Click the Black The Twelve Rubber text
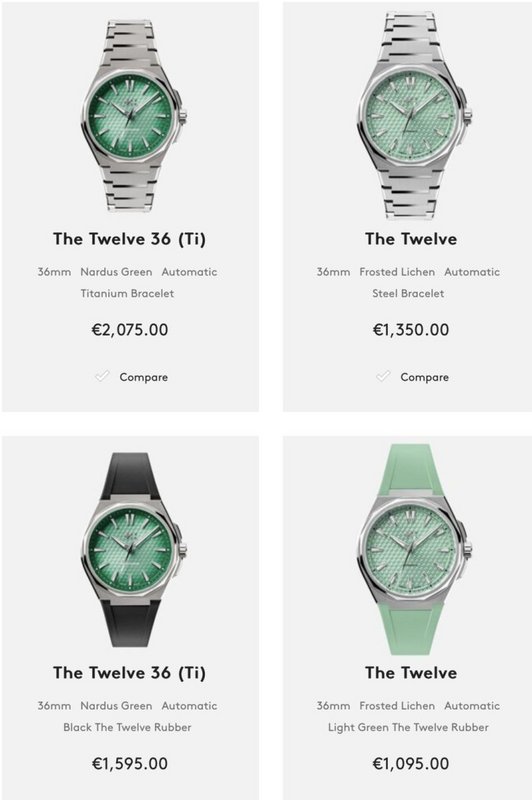The width and height of the screenshot is (532, 800). tap(127, 727)
